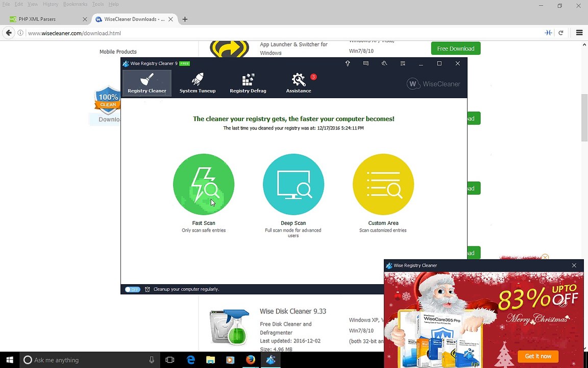Open the Assistance tab

[x=299, y=83]
